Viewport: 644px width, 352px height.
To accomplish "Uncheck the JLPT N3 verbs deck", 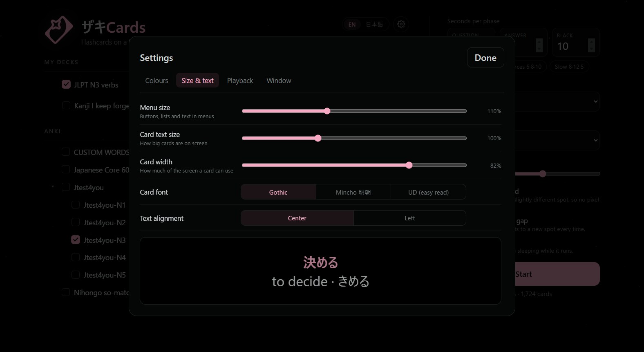I will (66, 84).
